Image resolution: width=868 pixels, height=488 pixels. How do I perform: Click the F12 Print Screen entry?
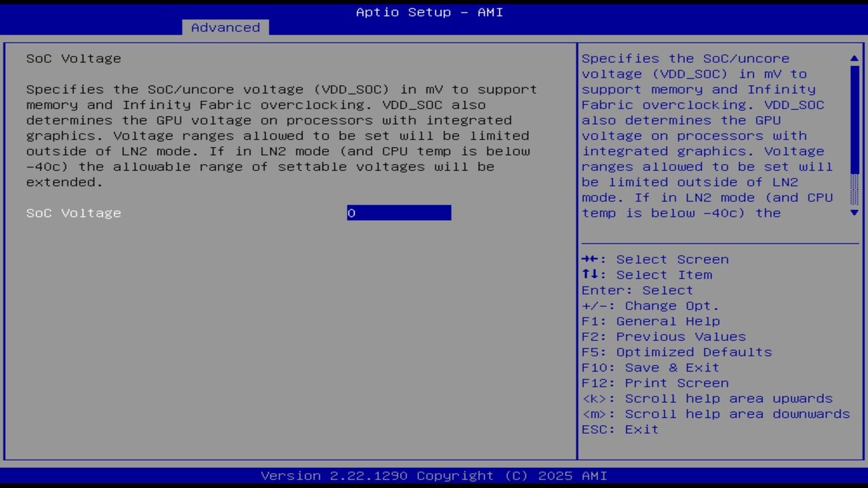click(x=655, y=383)
